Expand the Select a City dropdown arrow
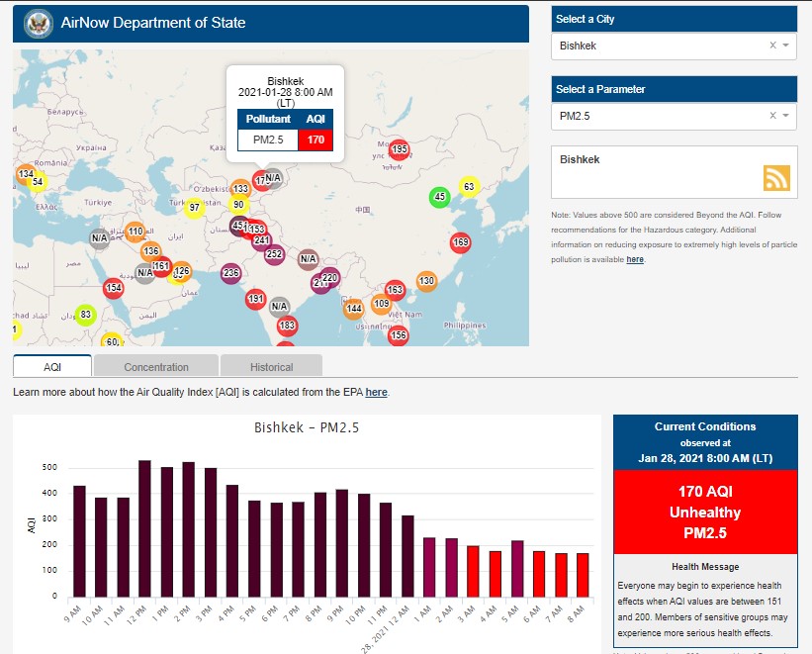This screenshot has height=654, width=812. coord(785,46)
